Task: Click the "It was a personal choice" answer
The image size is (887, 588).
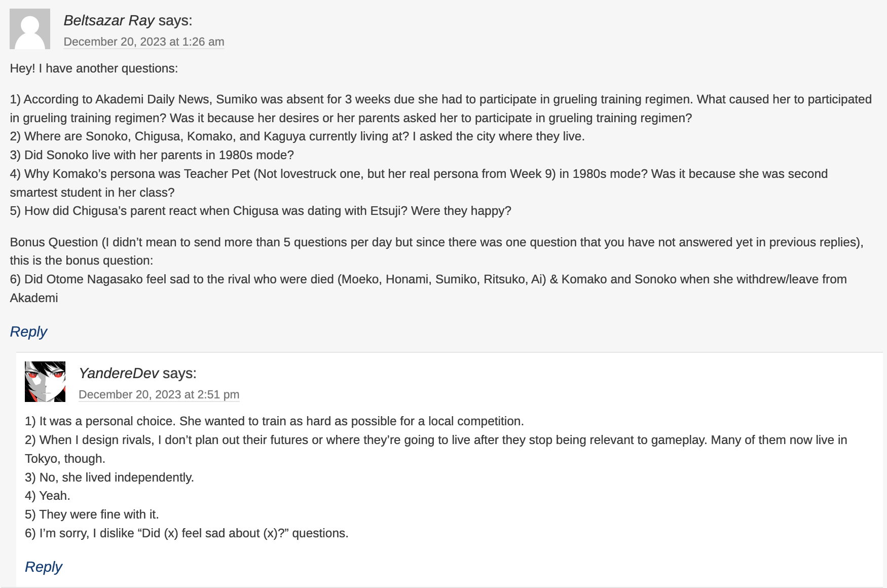Action: [x=274, y=421]
